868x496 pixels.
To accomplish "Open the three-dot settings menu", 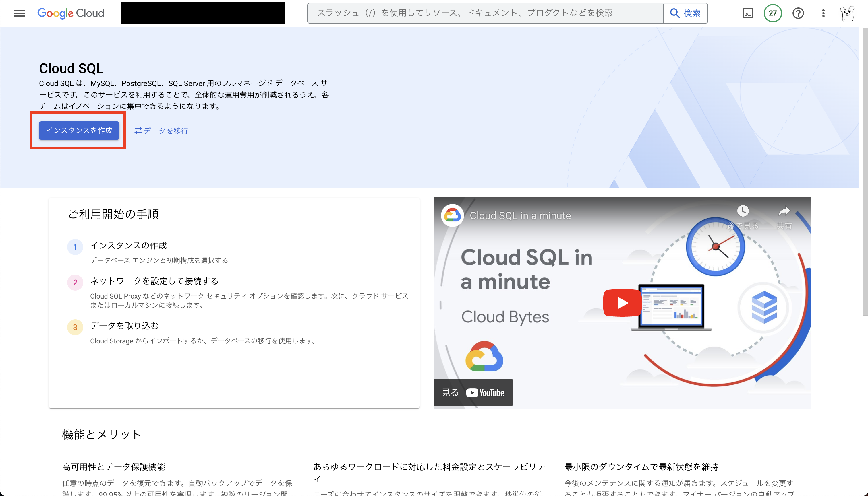I will tap(823, 13).
